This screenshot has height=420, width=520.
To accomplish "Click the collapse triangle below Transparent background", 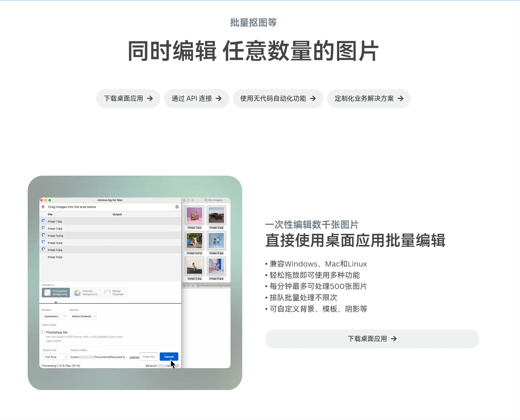I will (x=56, y=302).
